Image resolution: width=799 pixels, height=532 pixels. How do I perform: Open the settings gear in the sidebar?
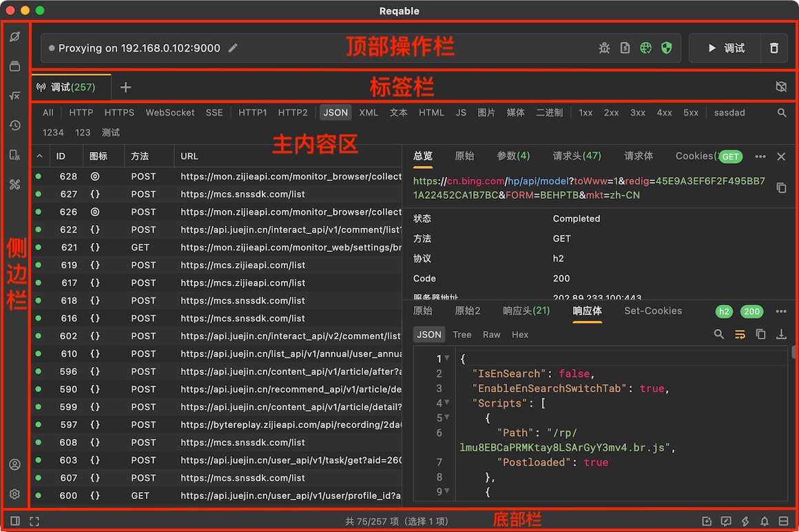[14, 494]
